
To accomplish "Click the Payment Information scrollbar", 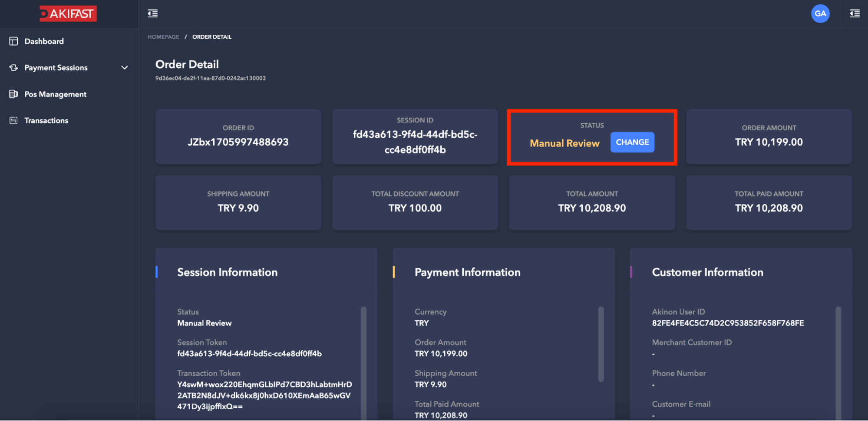I will coord(601,344).
